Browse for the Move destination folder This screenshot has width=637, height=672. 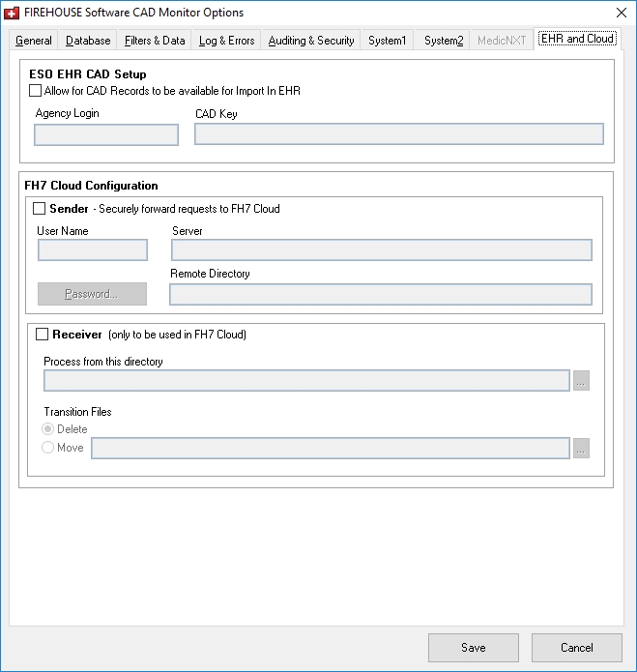click(581, 449)
